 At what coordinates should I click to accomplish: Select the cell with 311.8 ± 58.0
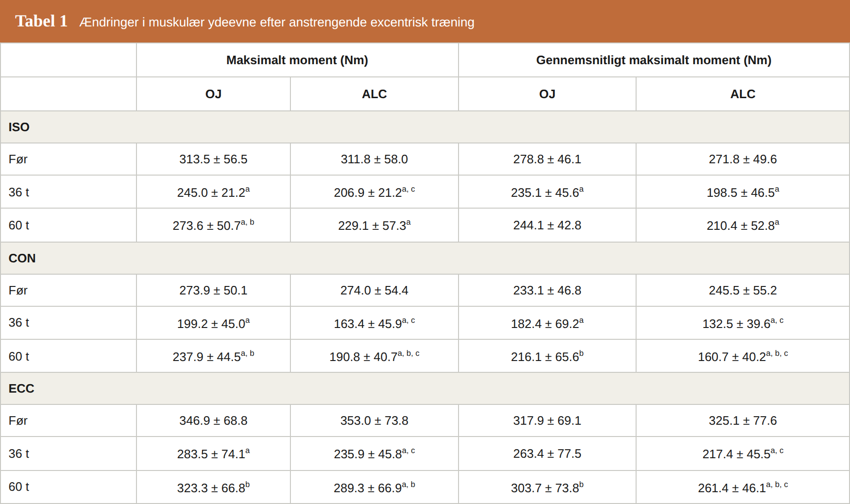click(x=374, y=159)
